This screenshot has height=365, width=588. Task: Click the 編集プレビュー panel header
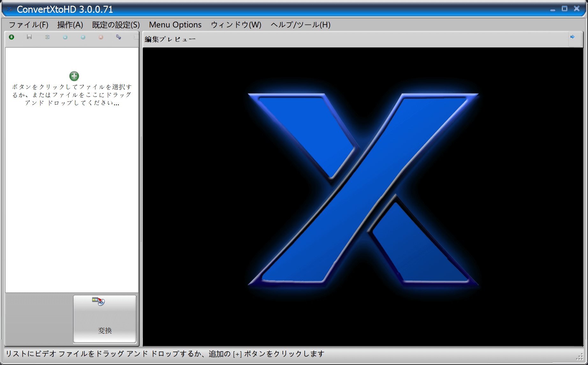tap(170, 39)
